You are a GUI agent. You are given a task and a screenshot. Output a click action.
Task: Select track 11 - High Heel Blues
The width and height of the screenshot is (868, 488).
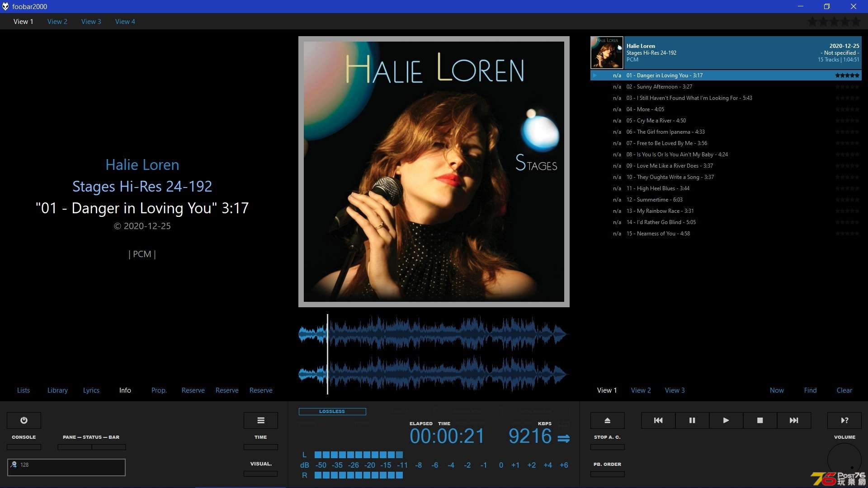click(x=726, y=188)
